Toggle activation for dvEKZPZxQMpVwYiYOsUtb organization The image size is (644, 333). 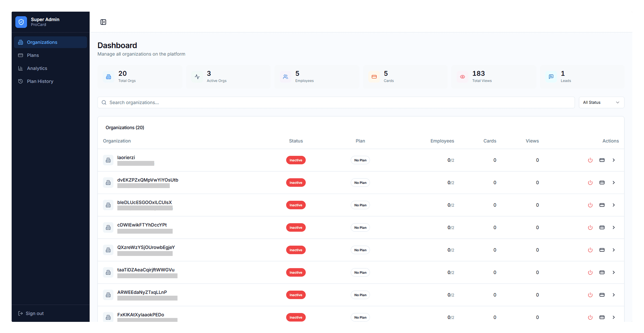[590, 182]
